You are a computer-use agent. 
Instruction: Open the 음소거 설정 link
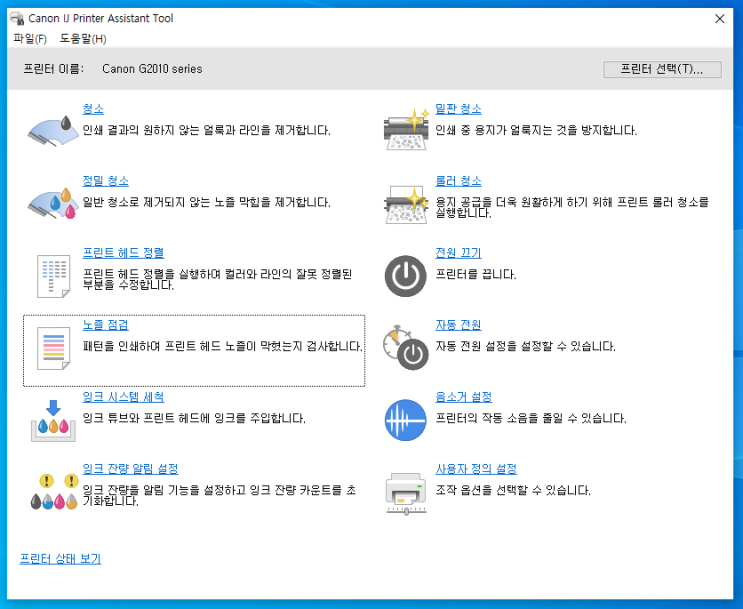(463, 397)
